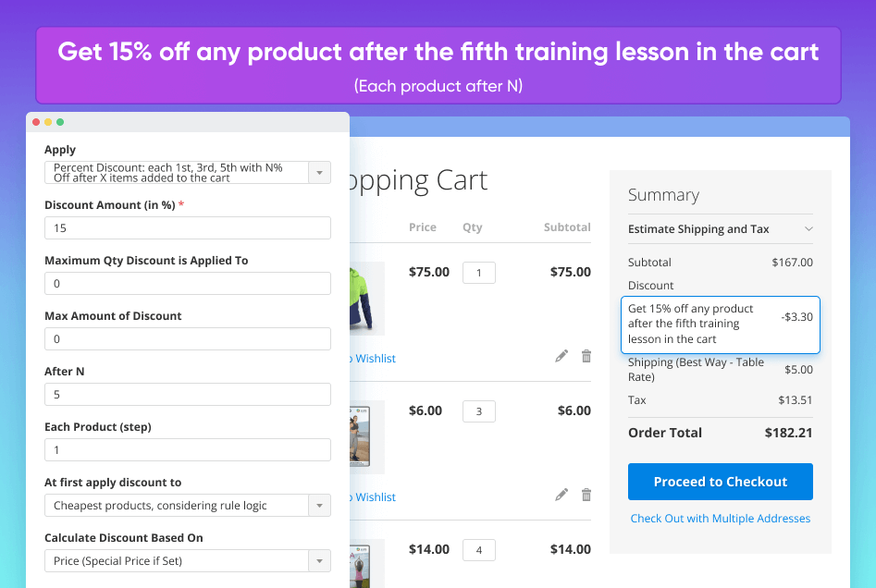Click the pencil edit icon for the $75.00 item
This screenshot has width=876, height=588.
(x=561, y=356)
